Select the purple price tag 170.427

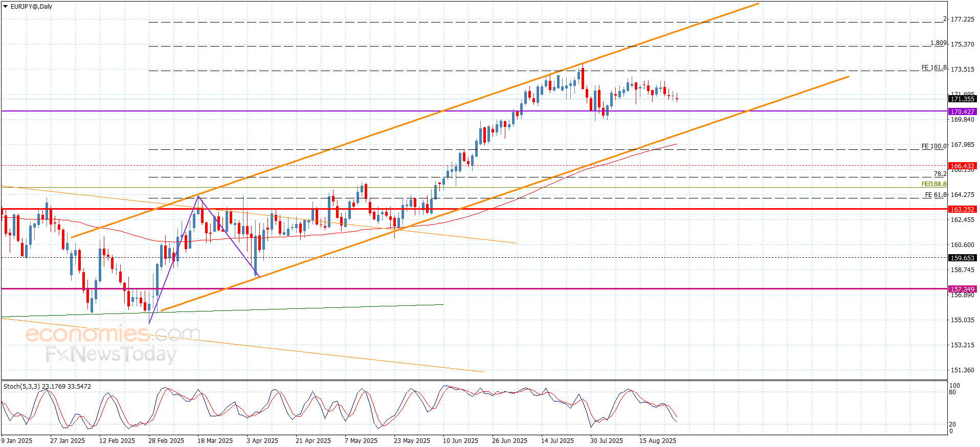point(962,111)
